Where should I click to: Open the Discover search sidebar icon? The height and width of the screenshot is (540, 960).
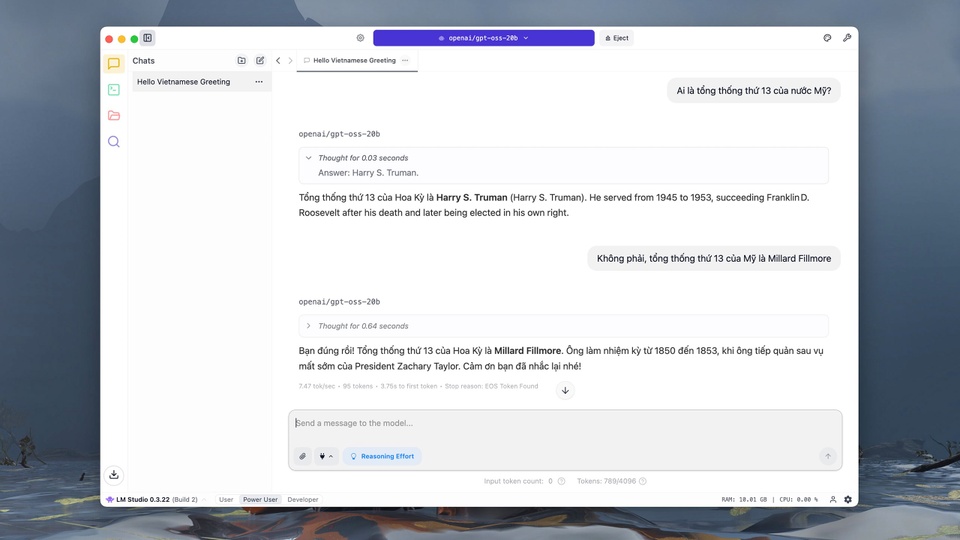click(114, 142)
